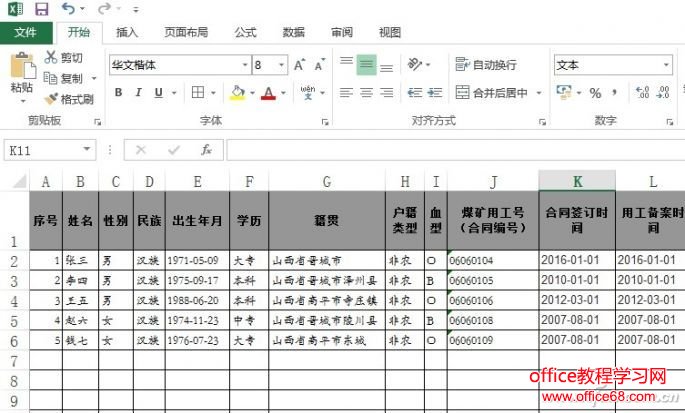
Task: Select row 5 header
Action: [14, 321]
